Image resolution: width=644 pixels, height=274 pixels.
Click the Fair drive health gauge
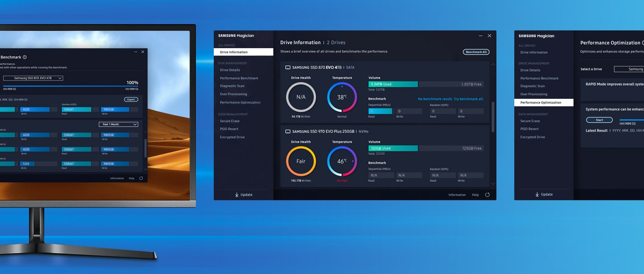click(x=301, y=161)
